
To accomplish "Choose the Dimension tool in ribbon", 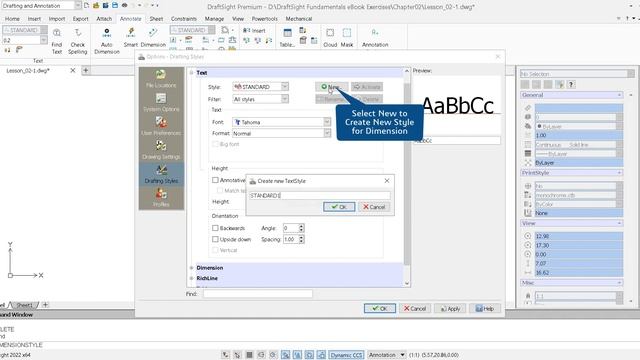I will pos(153,38).
